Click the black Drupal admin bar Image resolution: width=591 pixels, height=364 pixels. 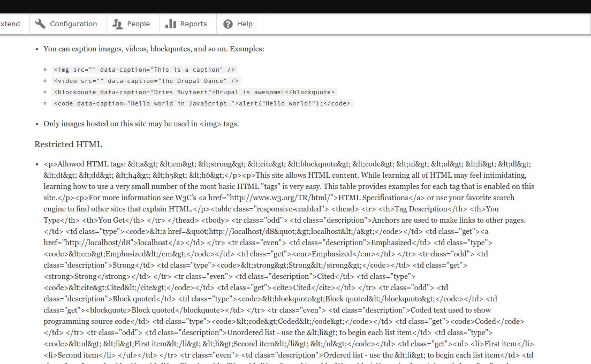coord(294,6)
